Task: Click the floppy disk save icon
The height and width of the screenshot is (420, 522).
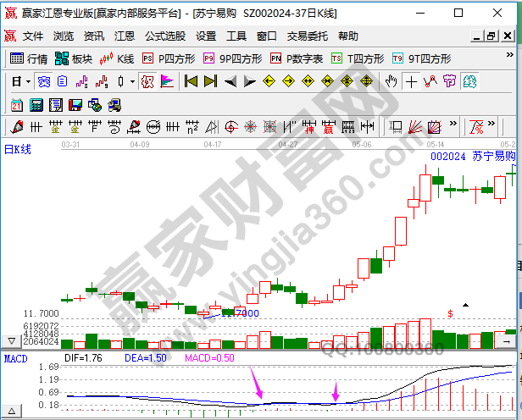Action: [75, 105]
